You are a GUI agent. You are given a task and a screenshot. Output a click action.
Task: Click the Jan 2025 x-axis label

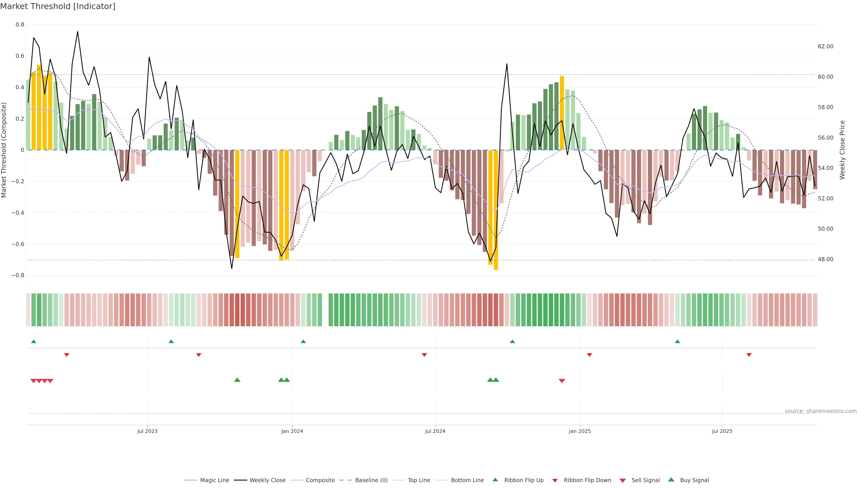pyautogui.click(x=580, y=431)
